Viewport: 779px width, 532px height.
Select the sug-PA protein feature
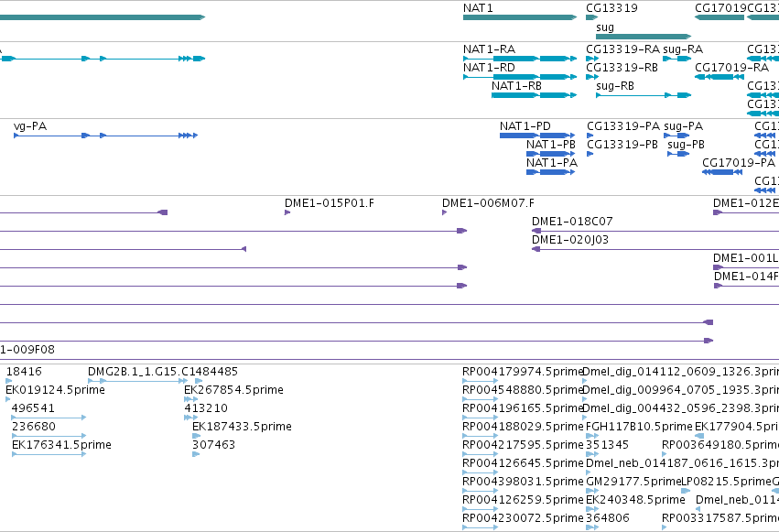[677, 136]
